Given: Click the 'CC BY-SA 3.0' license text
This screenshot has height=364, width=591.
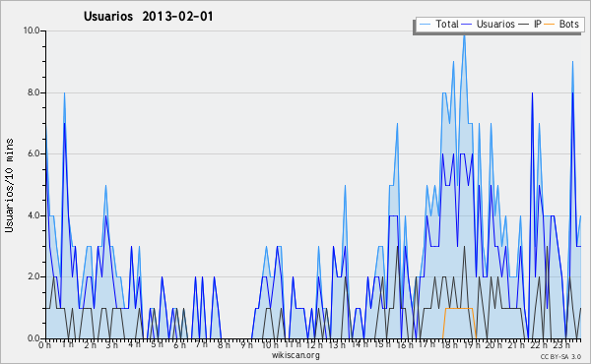Looking at the screenshot, I should (x=560, y=357).
